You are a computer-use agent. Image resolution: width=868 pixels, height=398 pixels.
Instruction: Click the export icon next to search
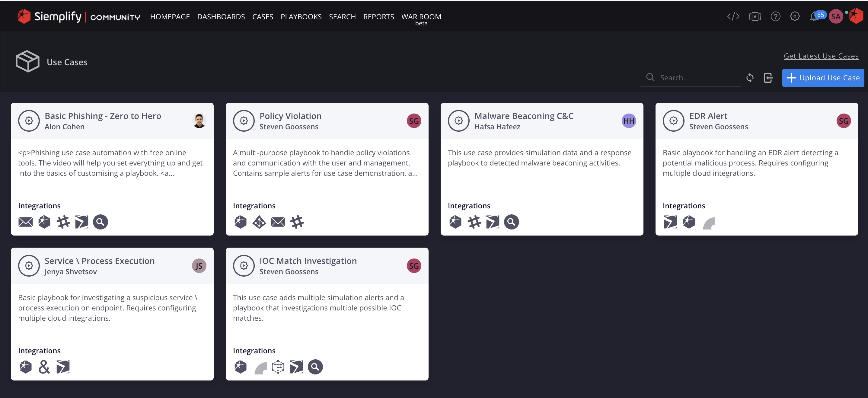(x=768, y=78)
